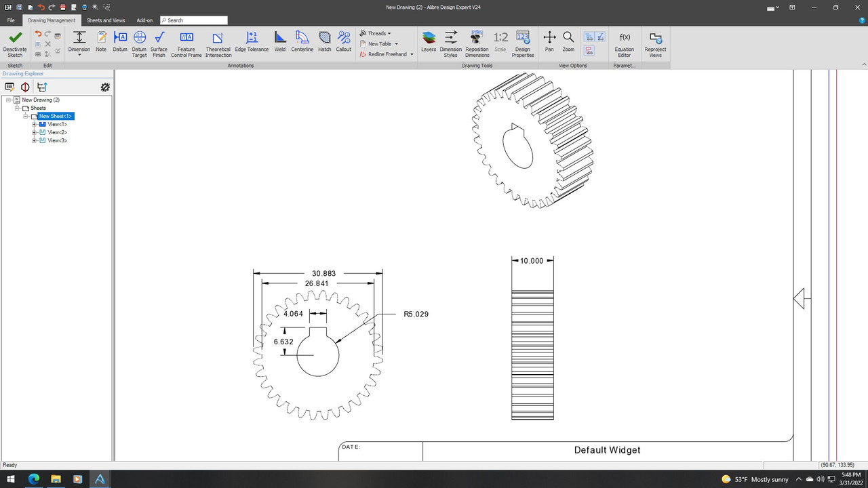This screenshot has height=488, width=868.
Task: Open Layers in Drawing Tools
Action: [428, 42]
